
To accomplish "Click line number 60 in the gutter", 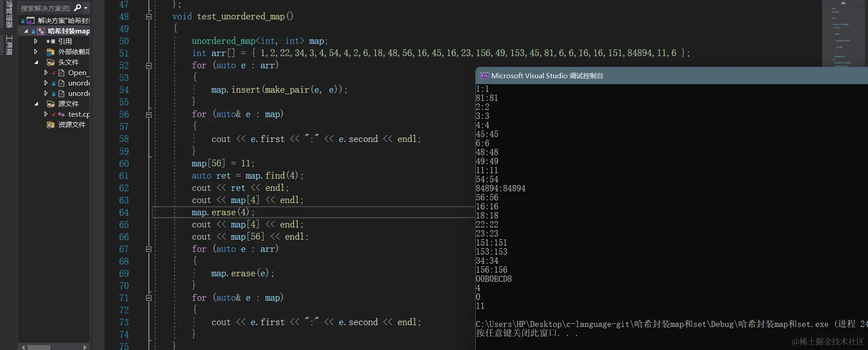I will (x=123, y=164).
